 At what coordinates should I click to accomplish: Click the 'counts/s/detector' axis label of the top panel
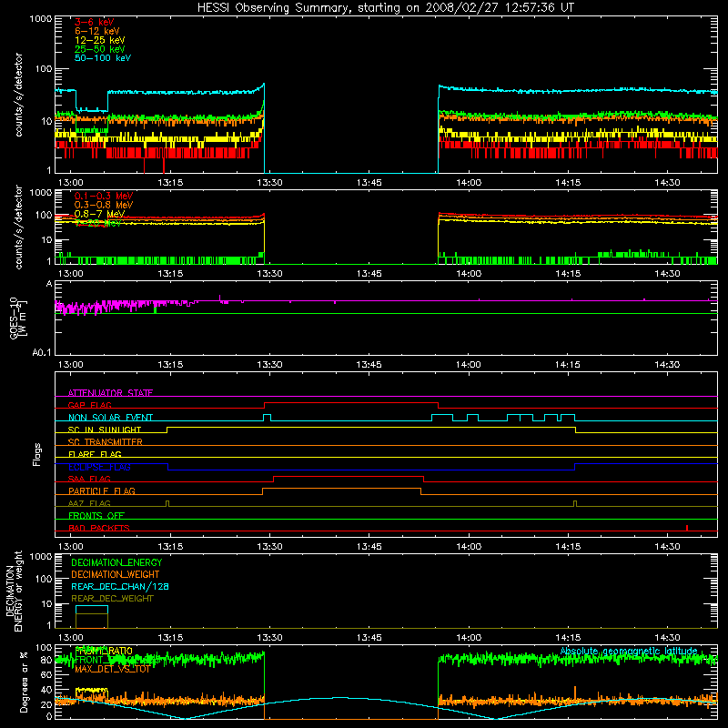pos(18,95)
